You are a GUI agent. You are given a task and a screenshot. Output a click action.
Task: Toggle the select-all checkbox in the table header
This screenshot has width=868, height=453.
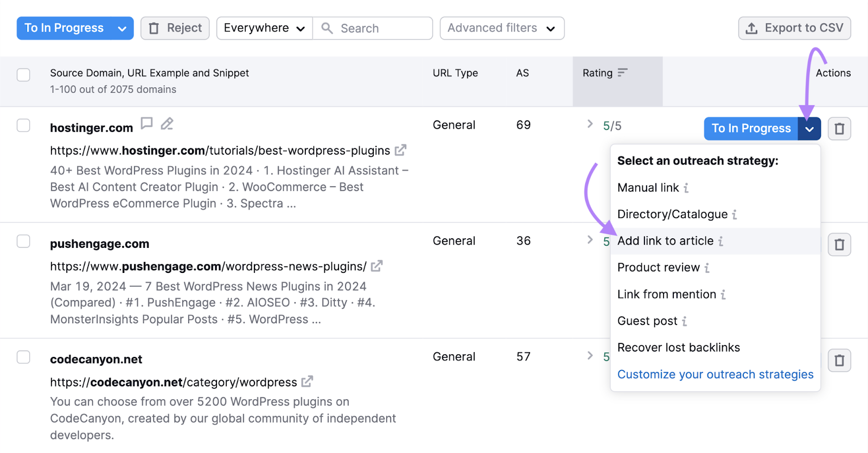point(23,74)
